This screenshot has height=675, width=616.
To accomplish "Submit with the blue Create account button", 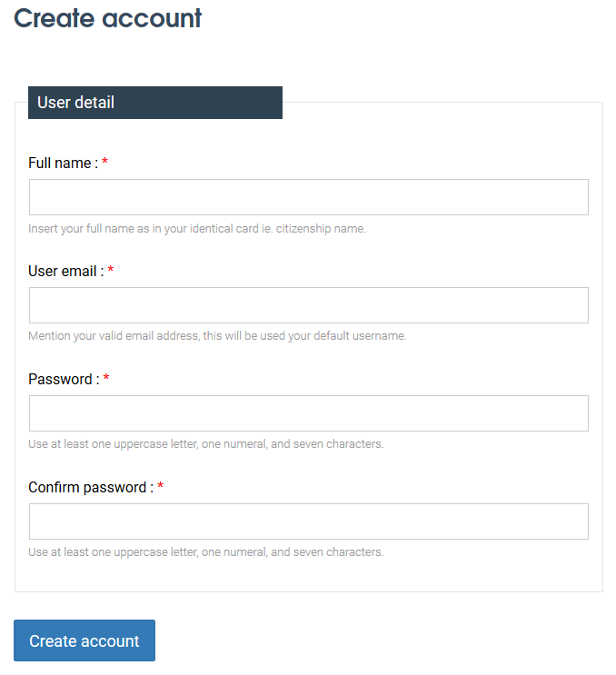I will [x=84, y=640].
